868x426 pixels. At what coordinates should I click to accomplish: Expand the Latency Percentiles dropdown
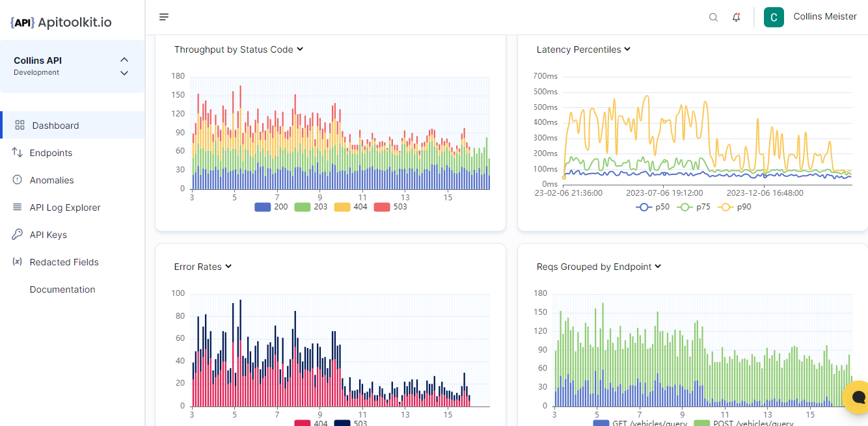(x=627, y=49)
